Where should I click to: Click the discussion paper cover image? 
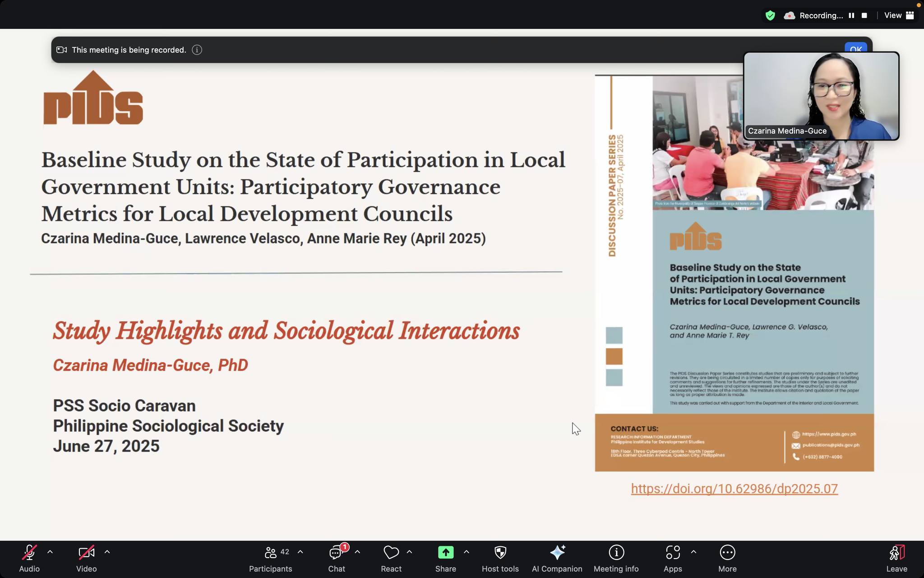(734, 273)
